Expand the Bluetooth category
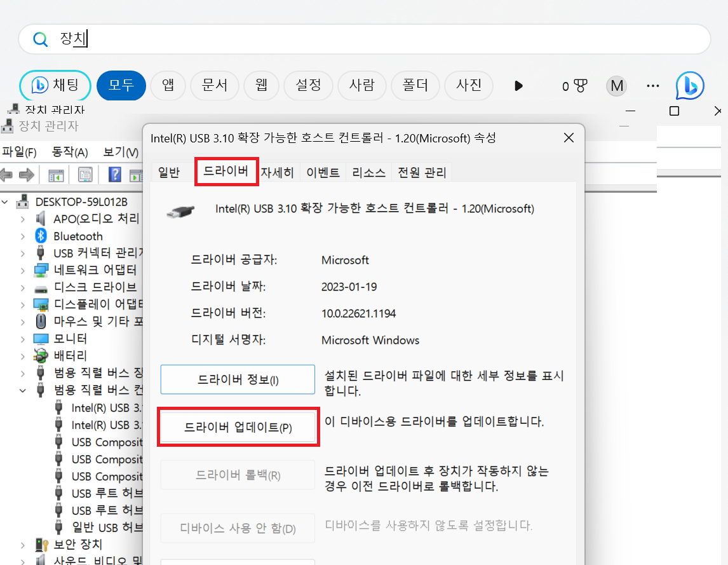Image resolution: width=728 pixels, height=565 pixels. pyautogui.click(x=22, y=236)
